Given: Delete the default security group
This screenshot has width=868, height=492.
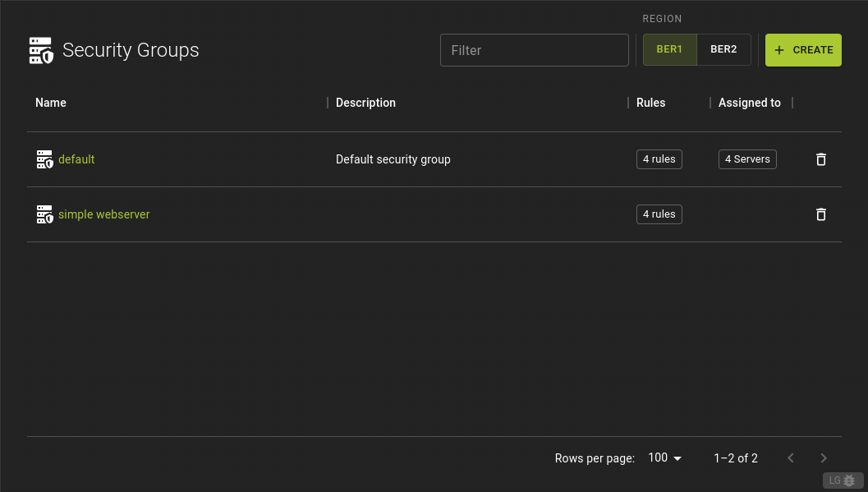Looking at the screenshot, I should pyautogui.click(x=820, y=159).
